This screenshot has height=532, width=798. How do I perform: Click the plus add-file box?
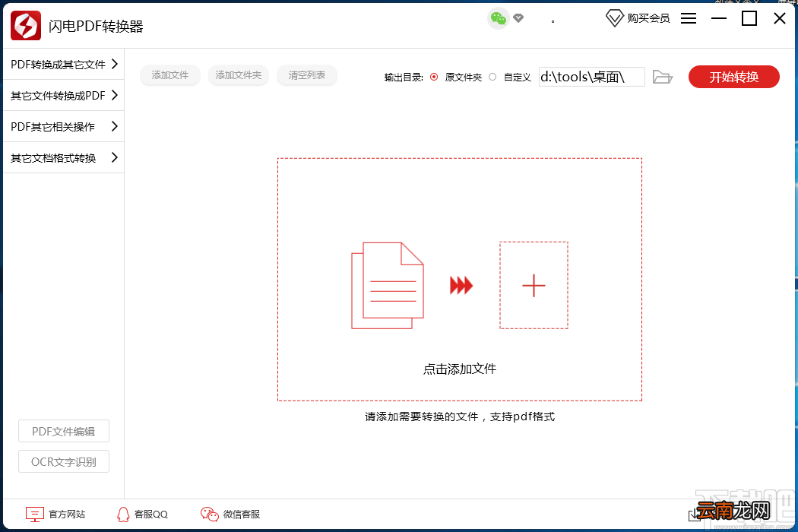pos(534,285)
